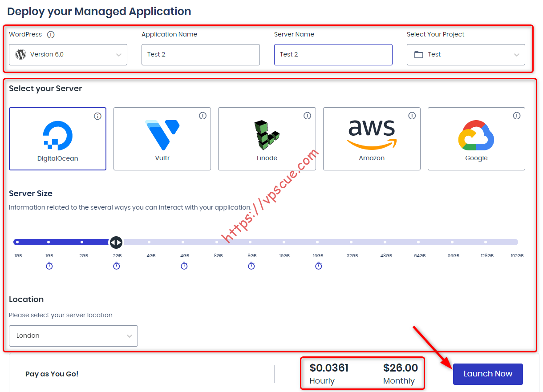Set server size slider to 64GB point

(418, 242)
